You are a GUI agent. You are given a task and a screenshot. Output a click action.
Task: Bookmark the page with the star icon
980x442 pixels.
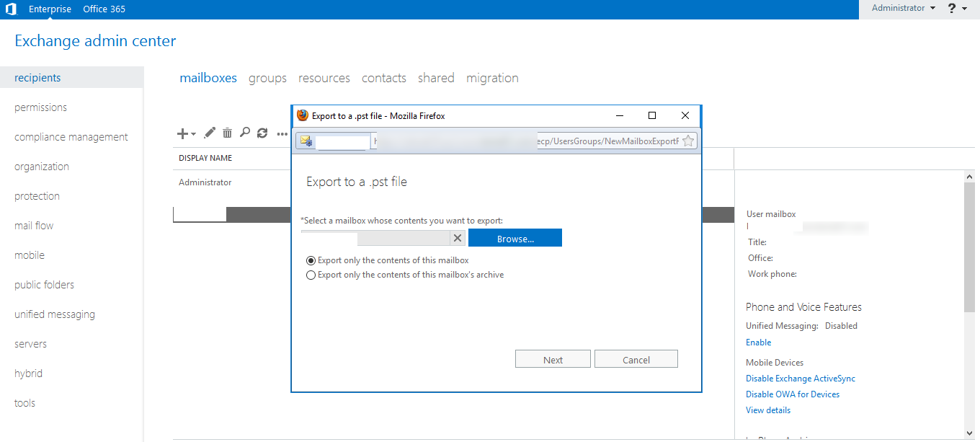point(688,141)
